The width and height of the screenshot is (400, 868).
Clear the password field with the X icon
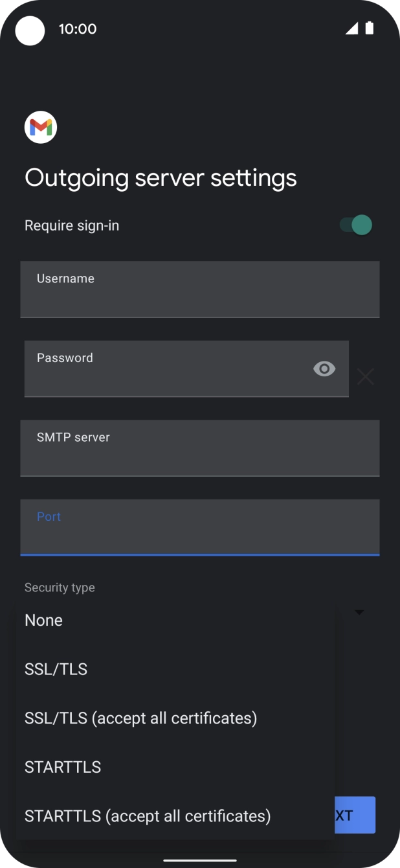coord(364,376)
